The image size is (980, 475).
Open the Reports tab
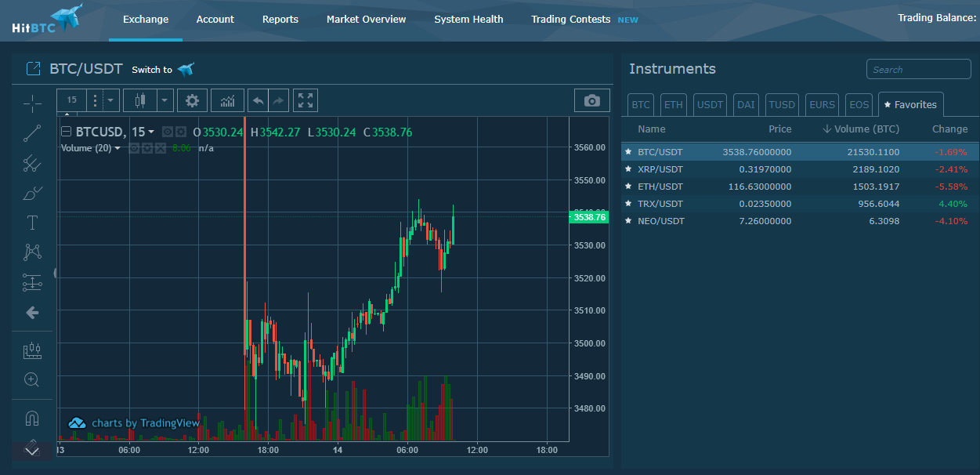click(x=280, y=20)
